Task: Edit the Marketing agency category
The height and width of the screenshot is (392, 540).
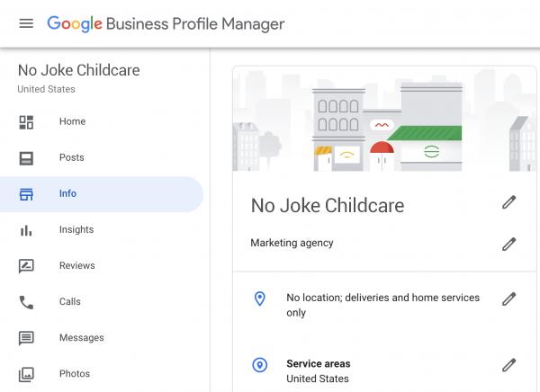Action: pyautogui.click(x=508, y=244)
